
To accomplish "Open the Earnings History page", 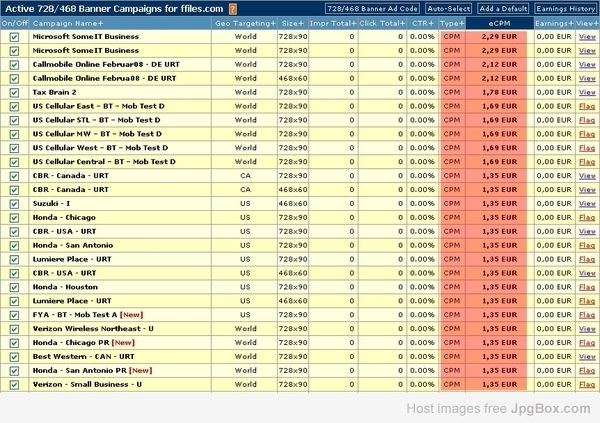I will 564,8.
